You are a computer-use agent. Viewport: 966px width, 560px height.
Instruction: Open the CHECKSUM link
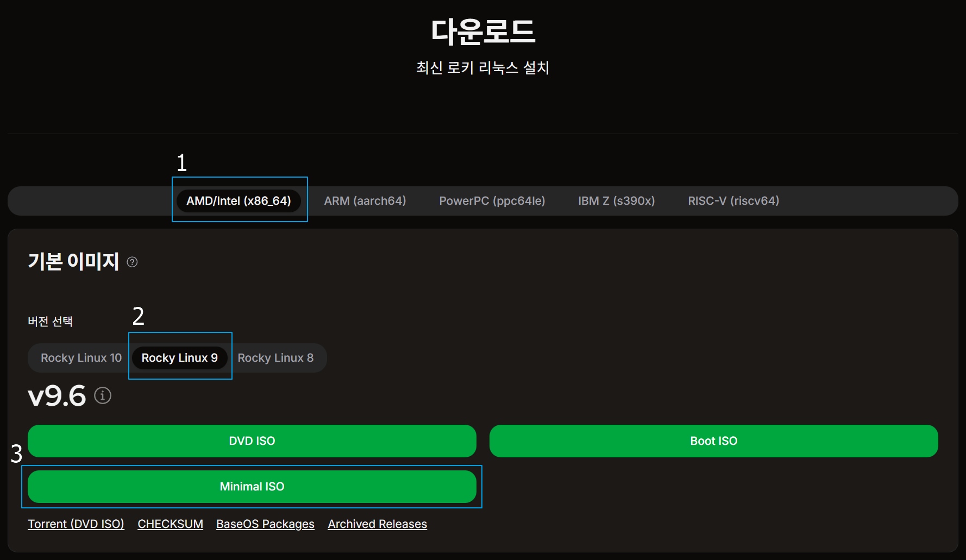(170, 524)
